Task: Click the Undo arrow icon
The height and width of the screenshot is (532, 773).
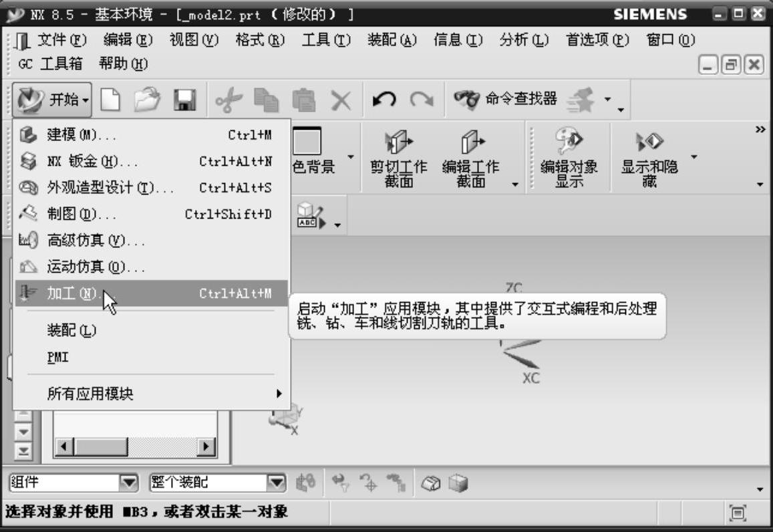Action: pos(384,100)
